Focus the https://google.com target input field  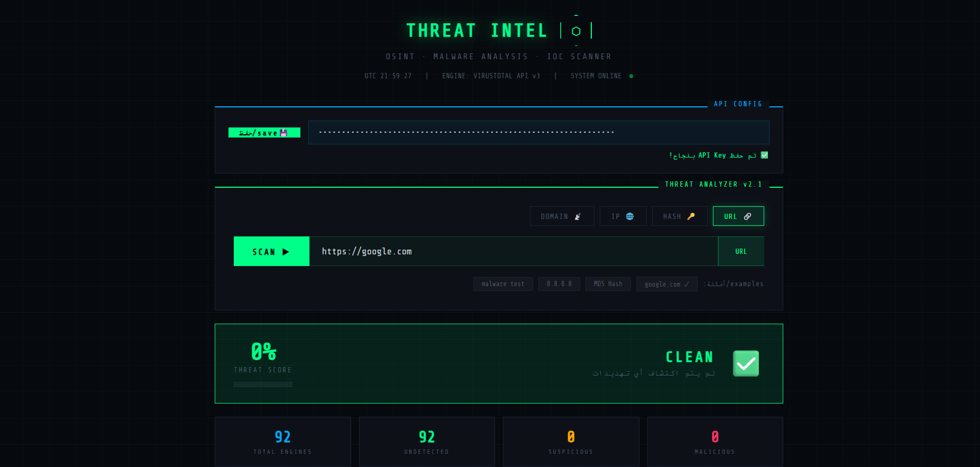(514, 251)
